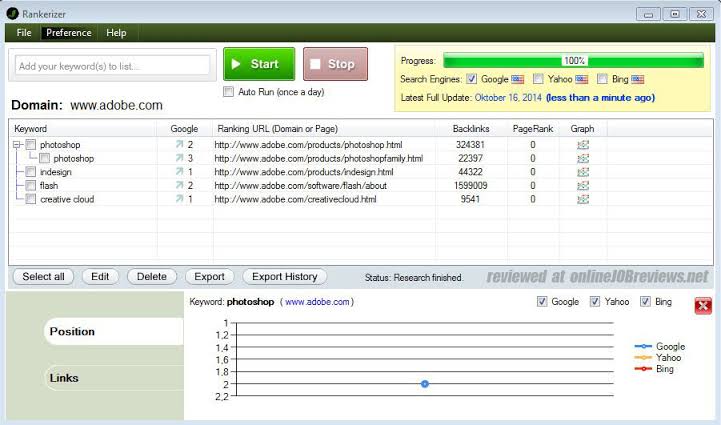Click the Google legend entry in chart
The image size is (721, 425).
point(660,346)
